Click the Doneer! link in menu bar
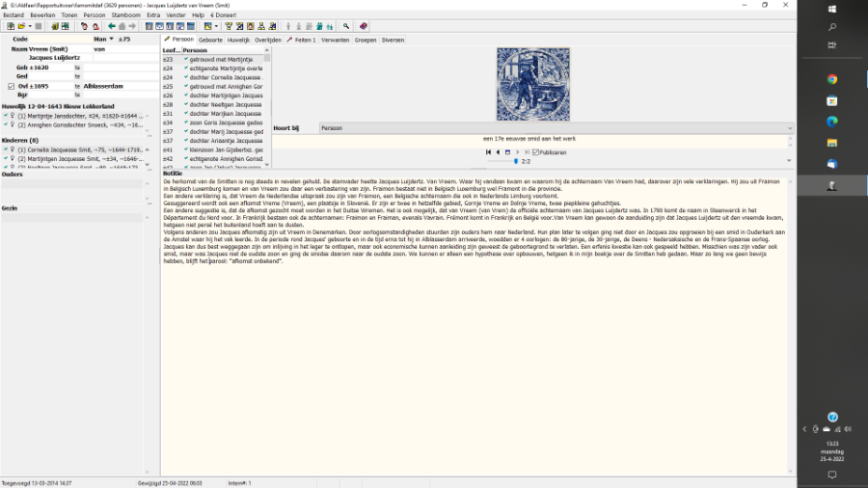The height and width of the screenshot is (488, 868). pos(223,15)
